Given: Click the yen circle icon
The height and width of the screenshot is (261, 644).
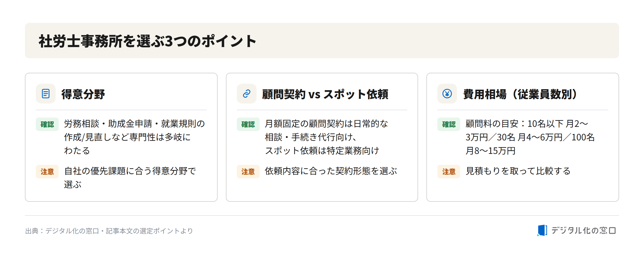Looking at the screenshot, I should click(x=447, y=94).
